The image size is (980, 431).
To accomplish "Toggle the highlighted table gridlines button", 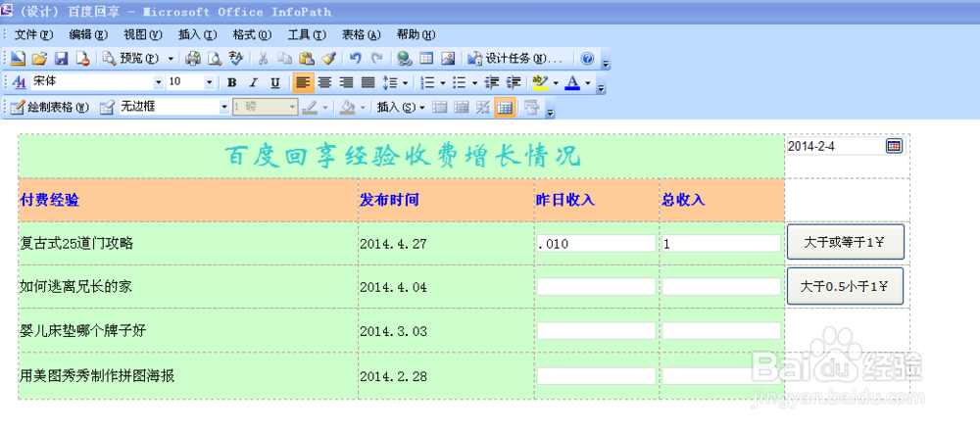I will pyautogui.click(x=505, y=107).
